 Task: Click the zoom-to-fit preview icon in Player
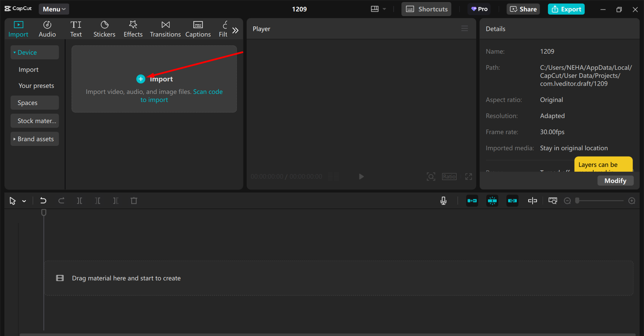(431, 176)
